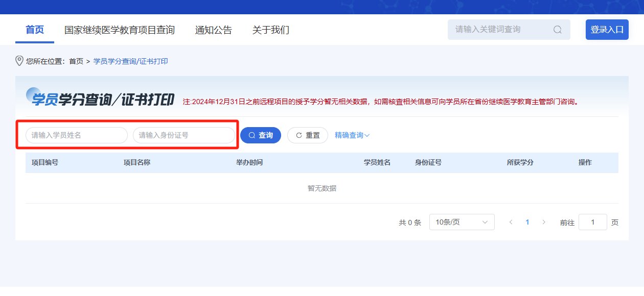Viewport: 644px width, 296px height.
Task: Open the 通知公告 menu item
Action: [x=214, y=30]
